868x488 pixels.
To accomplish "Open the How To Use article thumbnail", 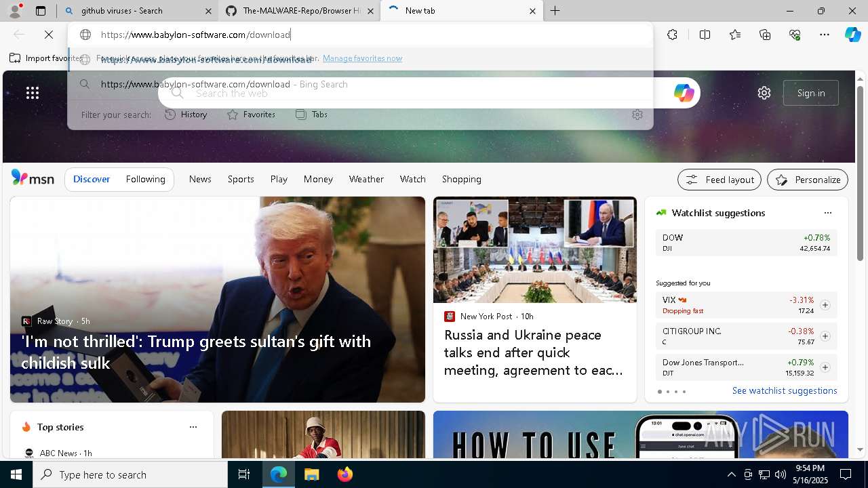I will [x=641, y=434].
